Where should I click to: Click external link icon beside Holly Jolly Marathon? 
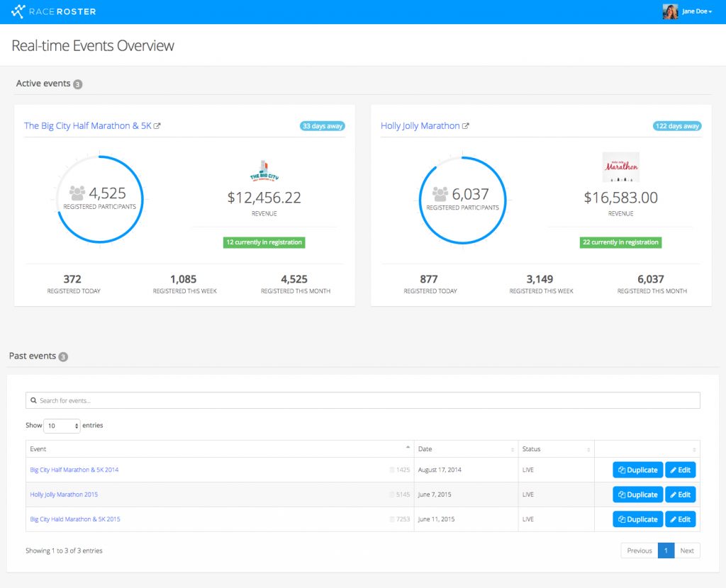click(x=466, y=126)
